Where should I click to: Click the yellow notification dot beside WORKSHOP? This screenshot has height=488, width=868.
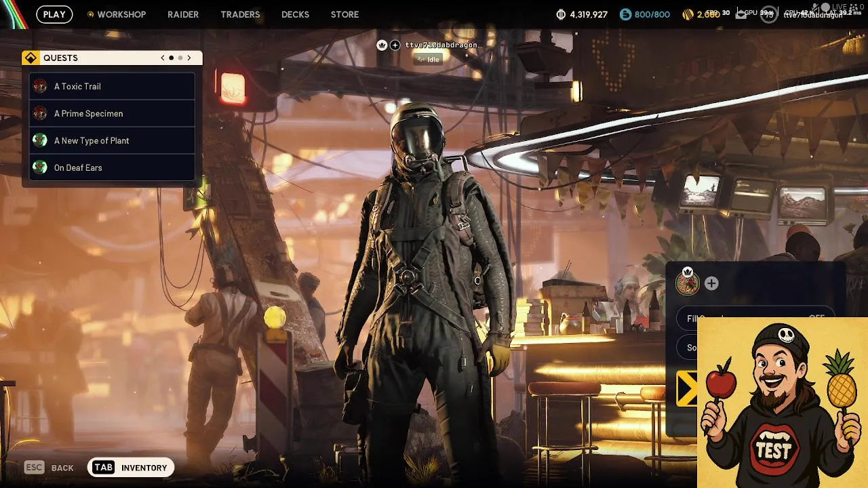pyautogui.click(x=90, y=14)
